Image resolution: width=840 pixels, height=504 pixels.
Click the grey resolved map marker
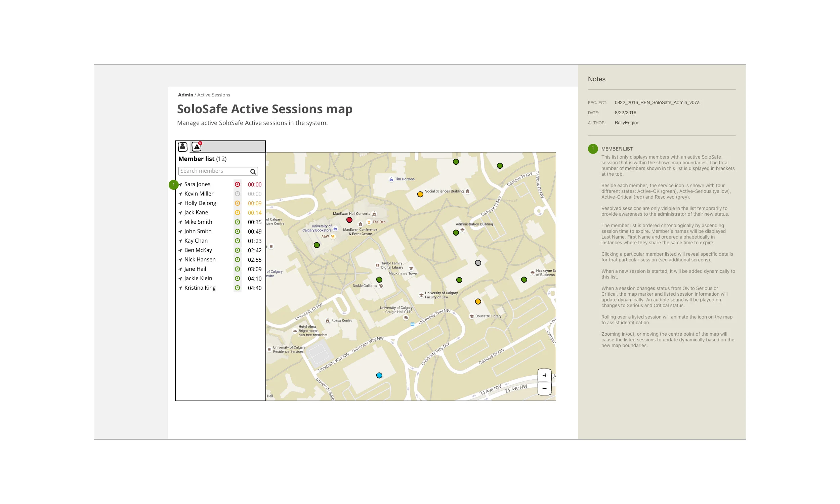coord(478,263)
